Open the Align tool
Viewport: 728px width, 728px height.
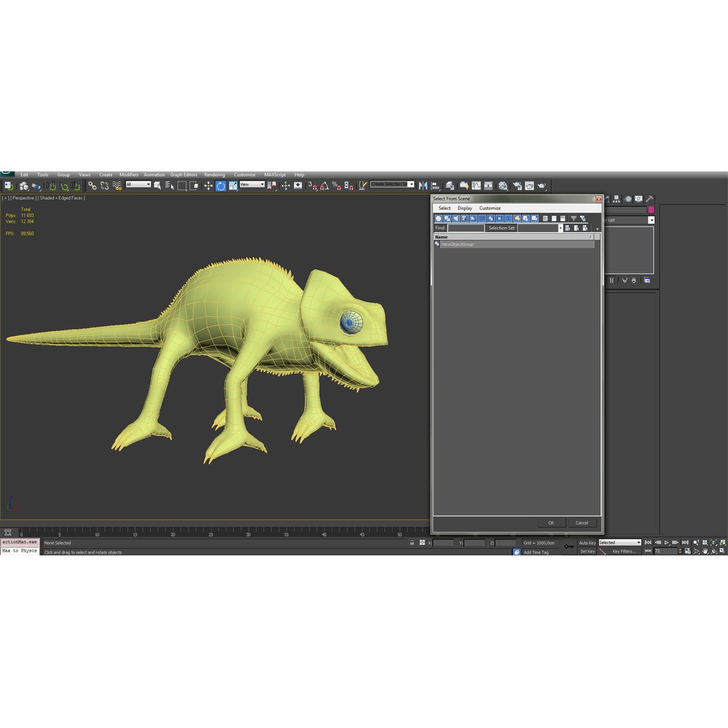(435, 186)
